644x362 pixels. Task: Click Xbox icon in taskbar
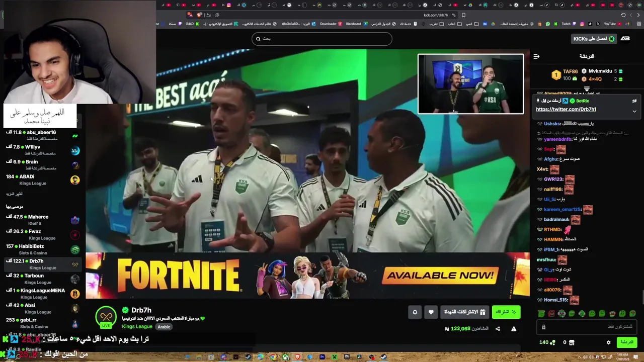click(285, 357)
